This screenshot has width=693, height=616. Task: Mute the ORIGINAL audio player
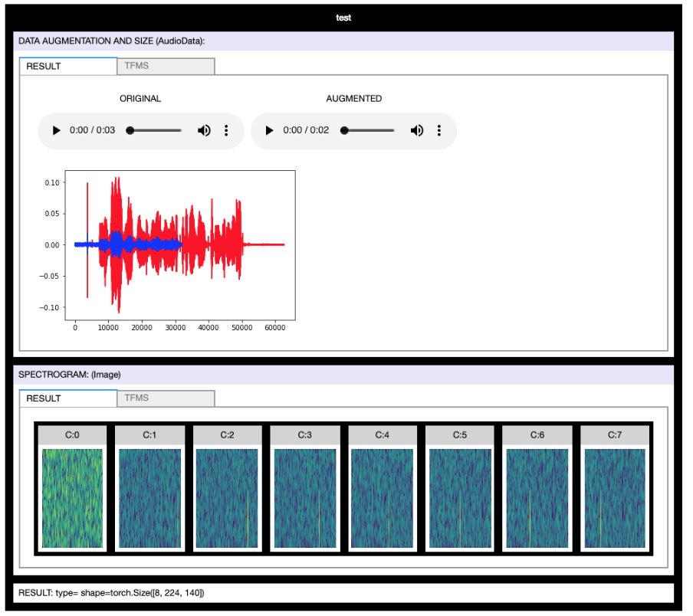point(204,130)
